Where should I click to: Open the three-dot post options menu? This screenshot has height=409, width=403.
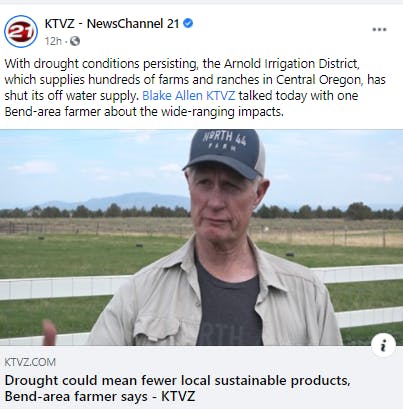379,29
